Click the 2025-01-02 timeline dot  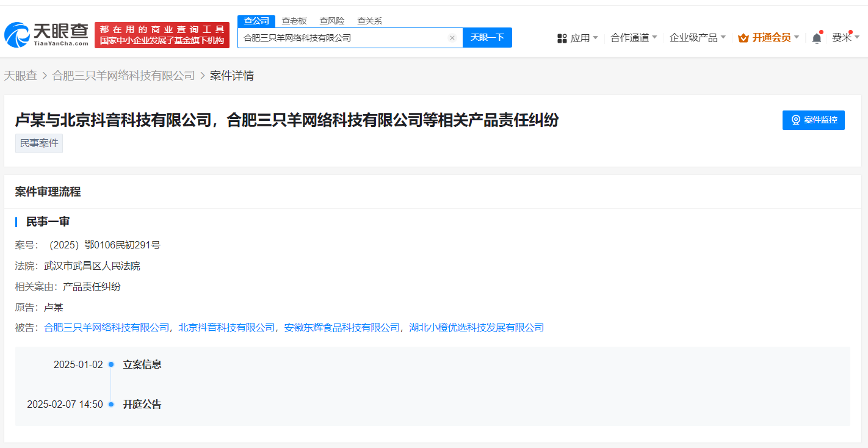111,364
